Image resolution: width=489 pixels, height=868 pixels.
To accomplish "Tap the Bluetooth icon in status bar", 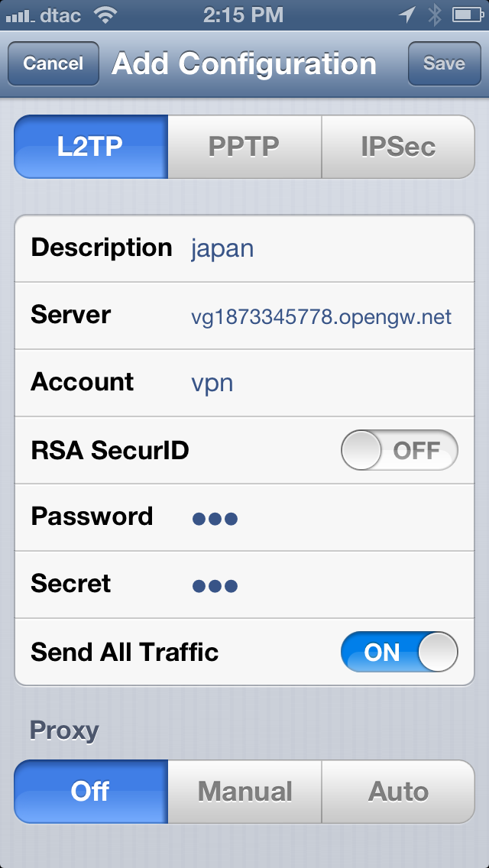I will coord(435,15).
